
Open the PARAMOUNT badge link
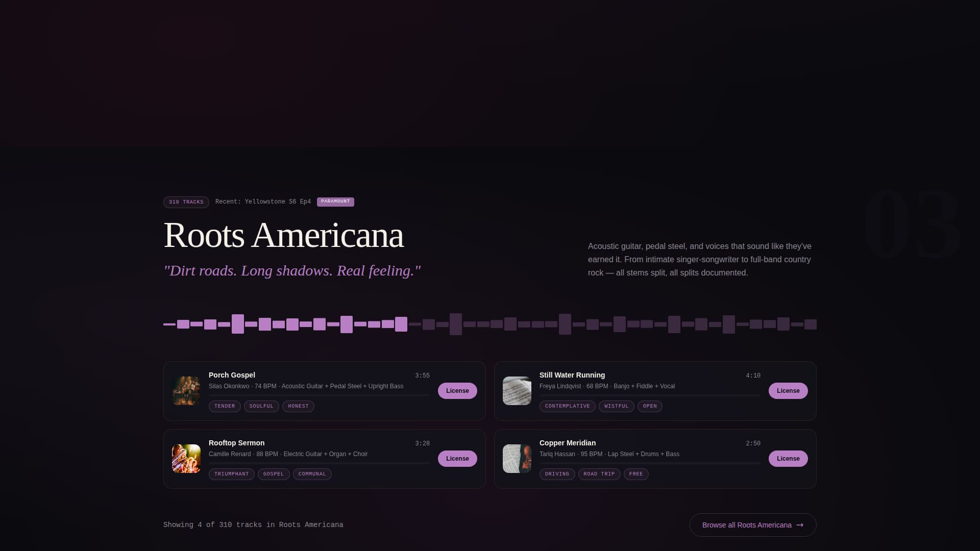[335, 202]
